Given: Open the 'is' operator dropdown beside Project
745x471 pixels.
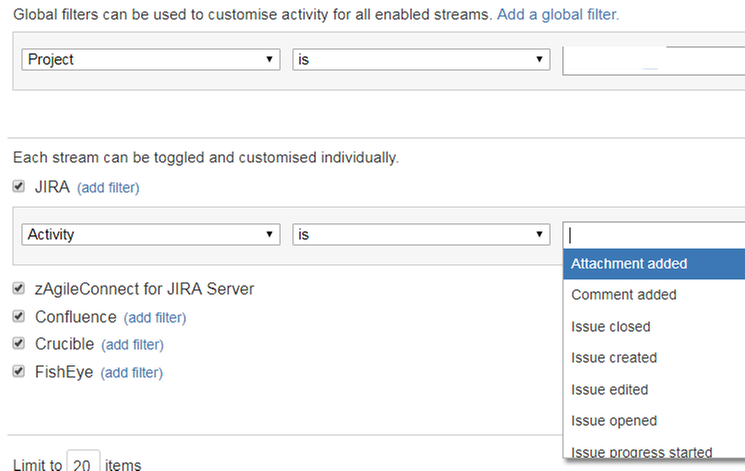Looking at the screenshot, I should click(x=421, y=59).
